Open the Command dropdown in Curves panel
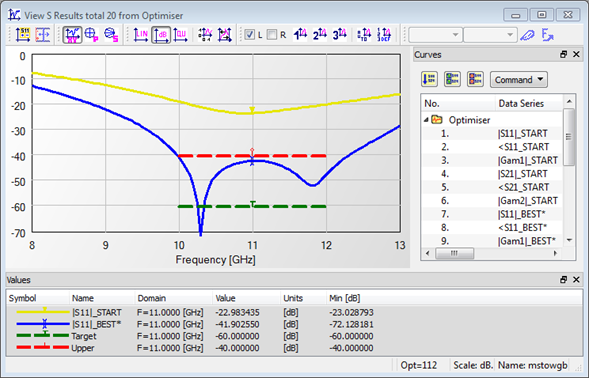Screen dimensions: 589x378 pyautogui.click(x=519, y=80)
